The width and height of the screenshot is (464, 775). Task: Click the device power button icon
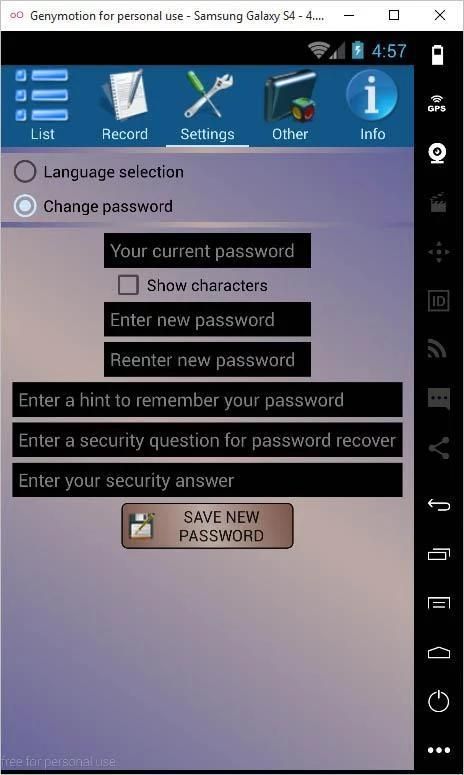[x=438, y=701]
